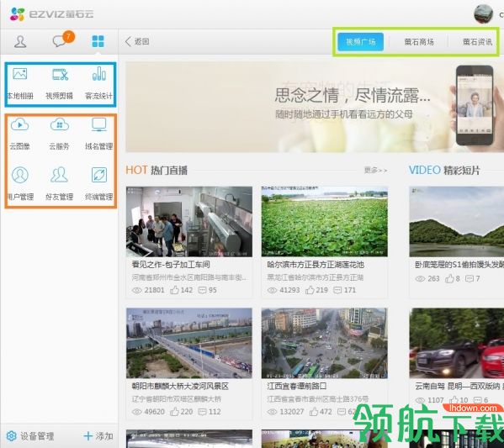Screen dimensions: 504x448
Task: Open 看见之作-包子加工车间 video thumbnail
Action: [x=189, y=222]
